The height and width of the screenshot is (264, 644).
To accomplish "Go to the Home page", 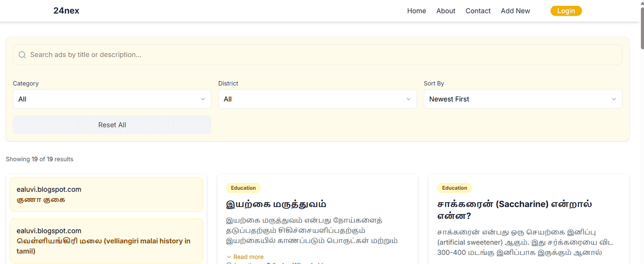I will tap(416, 11).
